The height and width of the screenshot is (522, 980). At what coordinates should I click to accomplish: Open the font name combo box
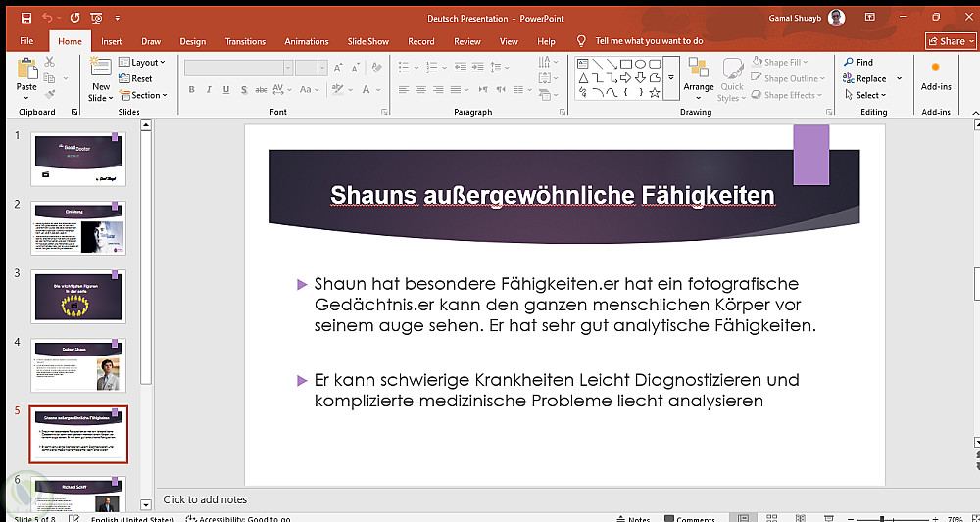[238, 68]
